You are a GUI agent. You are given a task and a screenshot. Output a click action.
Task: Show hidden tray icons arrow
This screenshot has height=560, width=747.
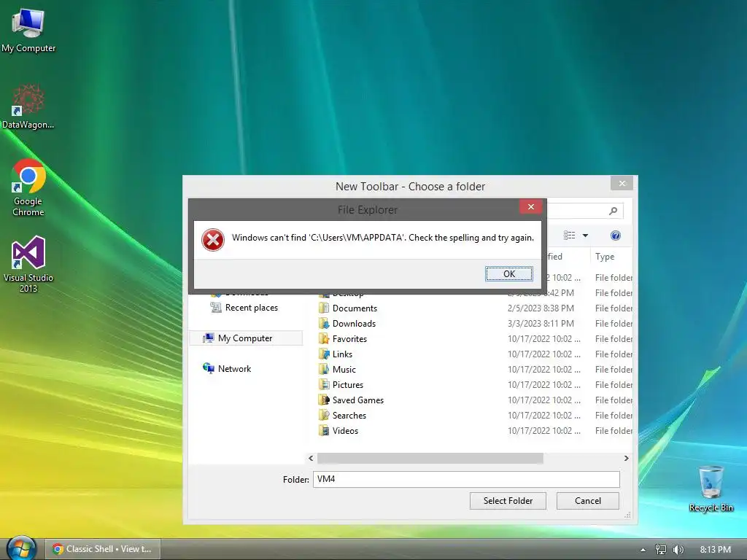pos(643,550)
